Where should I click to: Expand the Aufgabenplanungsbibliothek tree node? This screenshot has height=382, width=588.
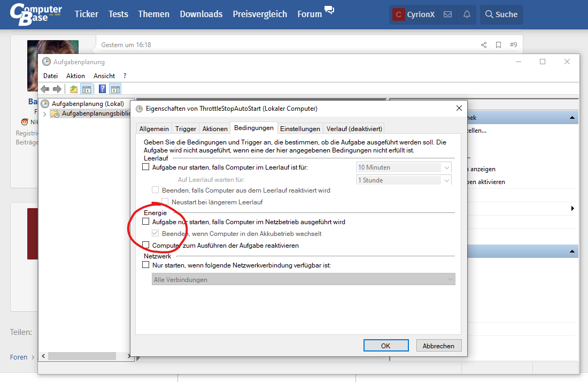click(x=44, y=114)
